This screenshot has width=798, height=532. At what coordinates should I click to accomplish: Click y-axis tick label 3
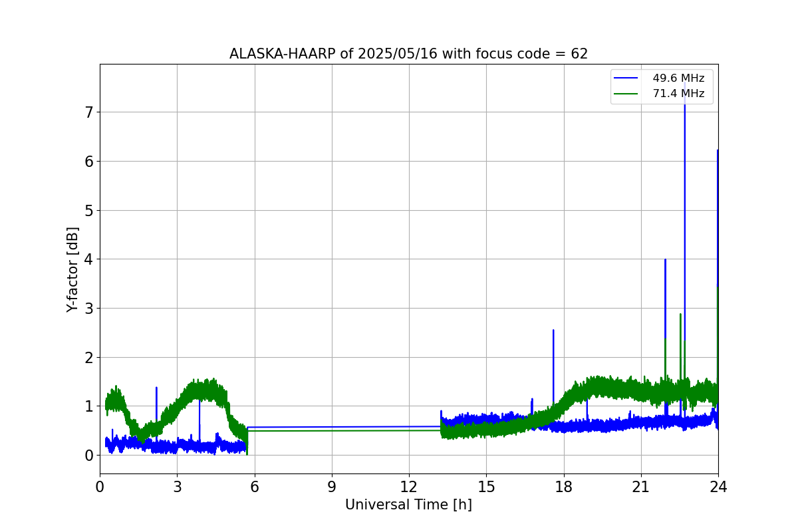(88, 308)
